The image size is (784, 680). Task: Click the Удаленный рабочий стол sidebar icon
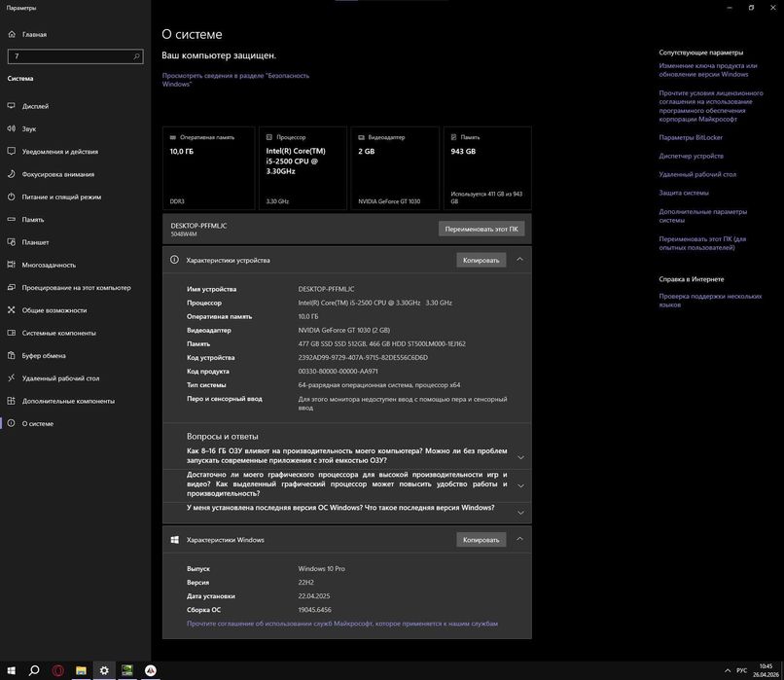coord(12,378)
